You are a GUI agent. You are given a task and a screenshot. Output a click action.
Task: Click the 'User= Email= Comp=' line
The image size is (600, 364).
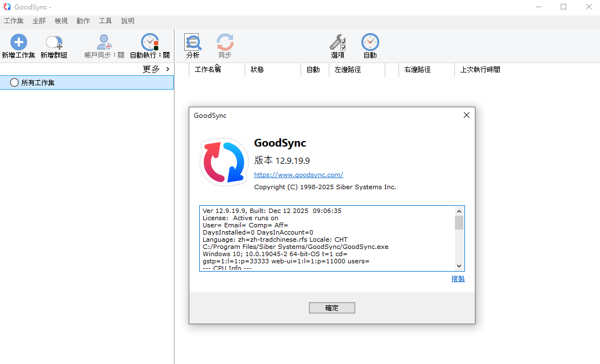coord(245,225)
